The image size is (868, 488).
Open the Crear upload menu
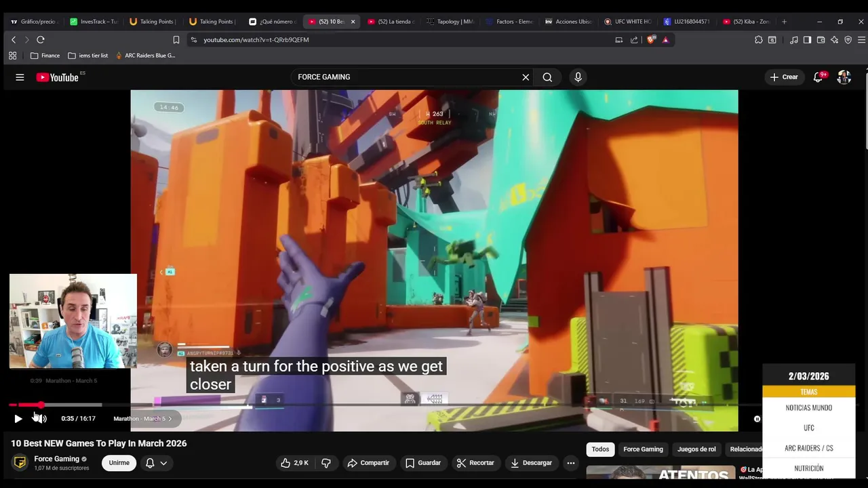coord(784,77)
